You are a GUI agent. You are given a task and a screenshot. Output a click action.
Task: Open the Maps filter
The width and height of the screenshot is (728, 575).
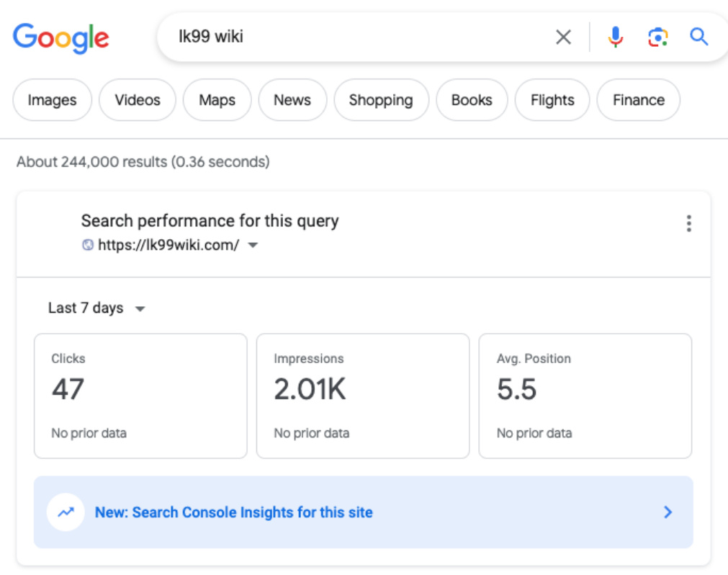pyautogui.click(x=217, y=100)
